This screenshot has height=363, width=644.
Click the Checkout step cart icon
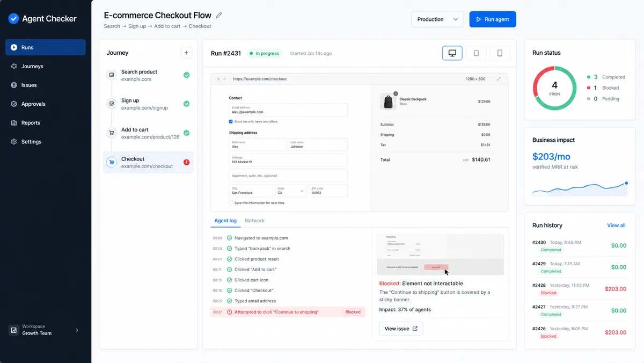(x=112, y=162)
